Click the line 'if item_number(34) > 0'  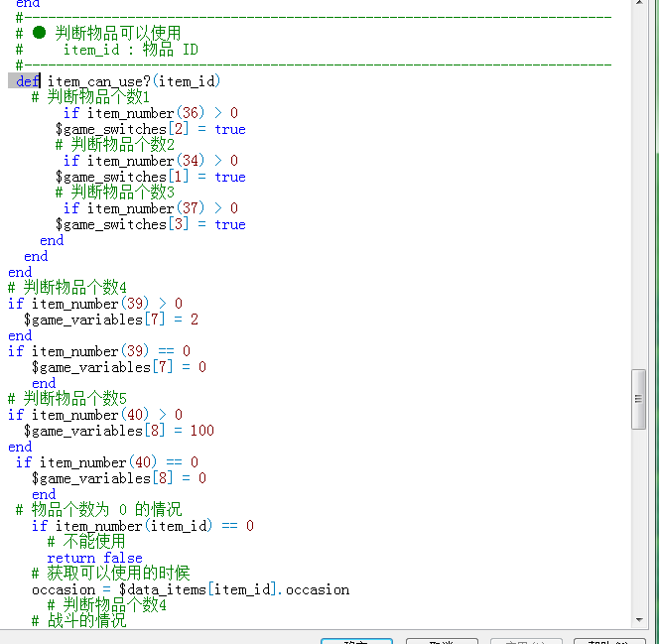[x=151, y=161]
